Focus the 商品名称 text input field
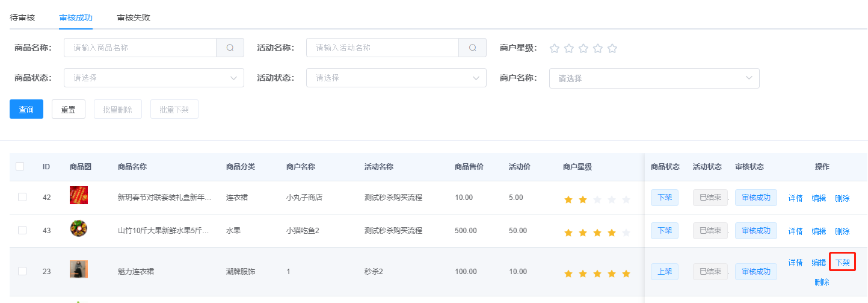Screen dimensions: 868x303 (140, 48)
